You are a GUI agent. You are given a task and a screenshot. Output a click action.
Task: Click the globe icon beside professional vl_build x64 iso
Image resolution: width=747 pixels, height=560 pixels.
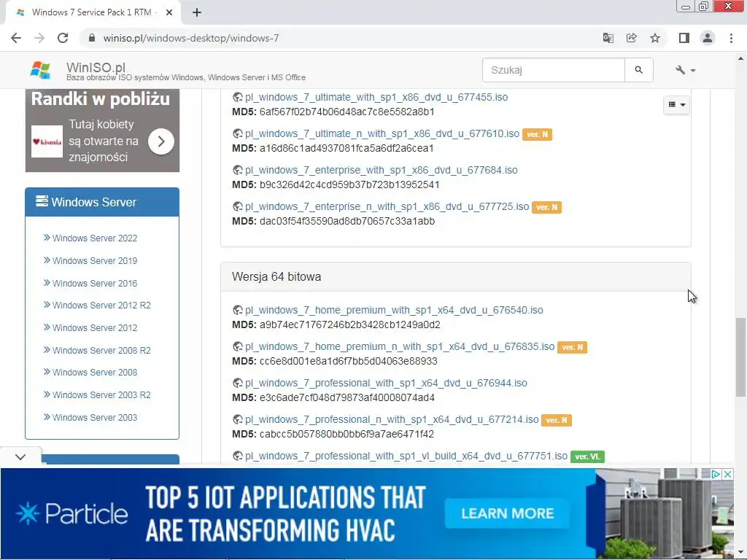pos(237,456)
